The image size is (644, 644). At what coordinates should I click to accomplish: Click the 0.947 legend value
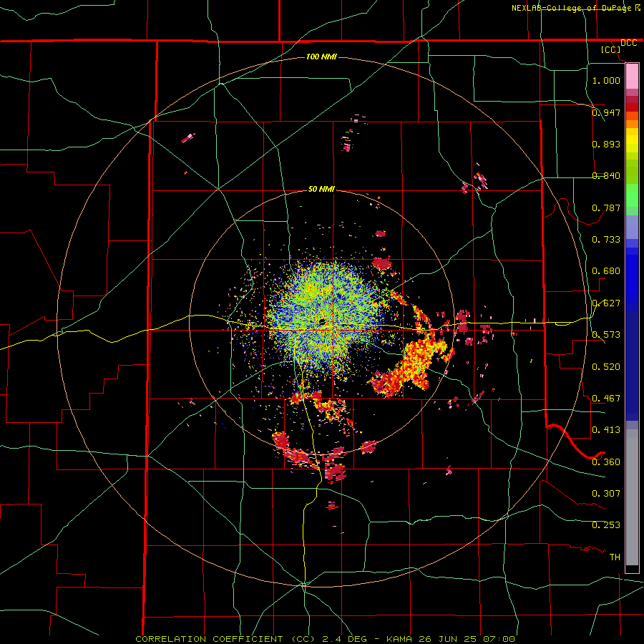point(606,112)
